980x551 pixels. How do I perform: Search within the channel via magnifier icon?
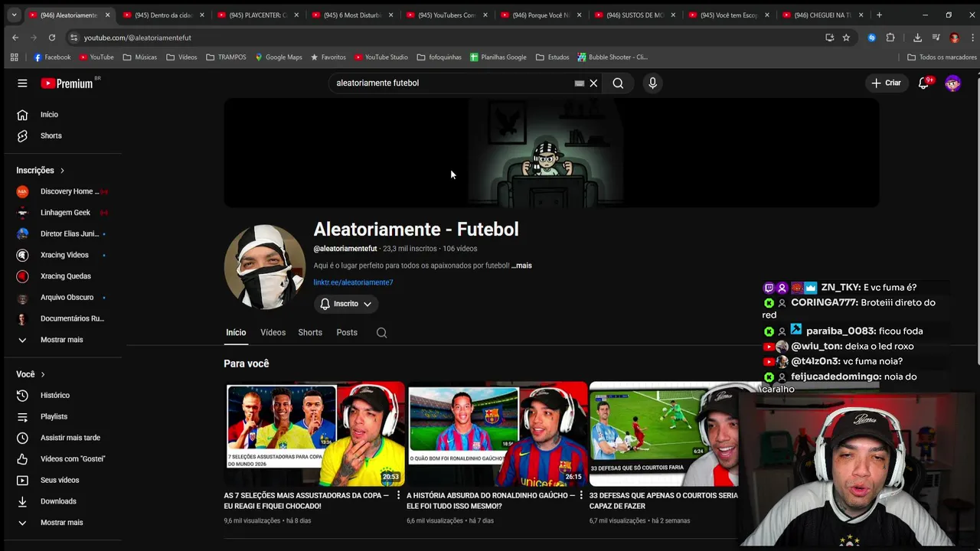click(x=381, y=332)
